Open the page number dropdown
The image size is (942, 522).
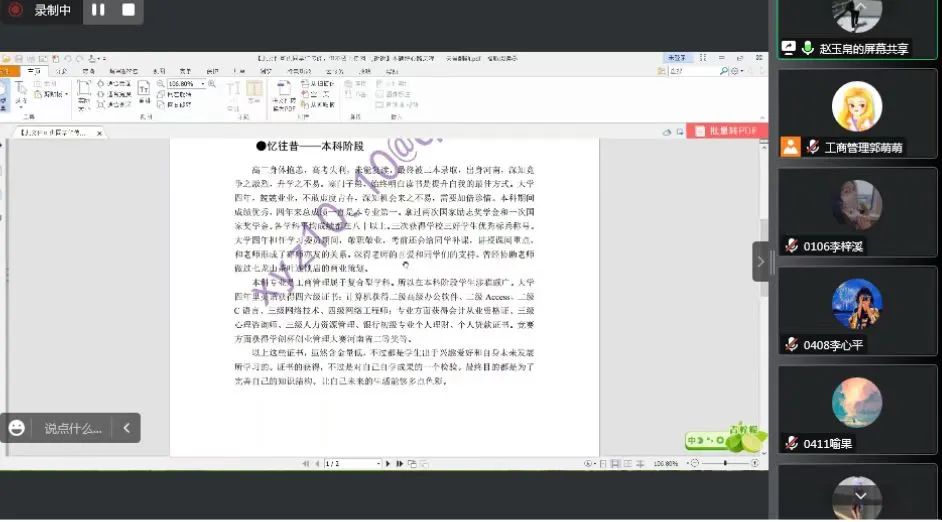(x=377, y=464)
